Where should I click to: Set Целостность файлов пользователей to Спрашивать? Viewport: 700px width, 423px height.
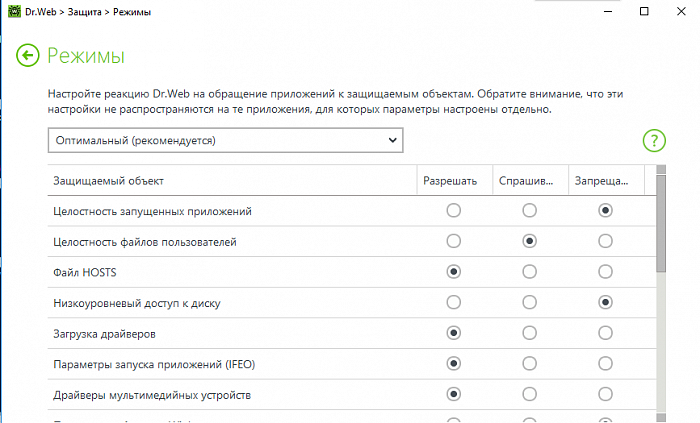coord(529,241)
